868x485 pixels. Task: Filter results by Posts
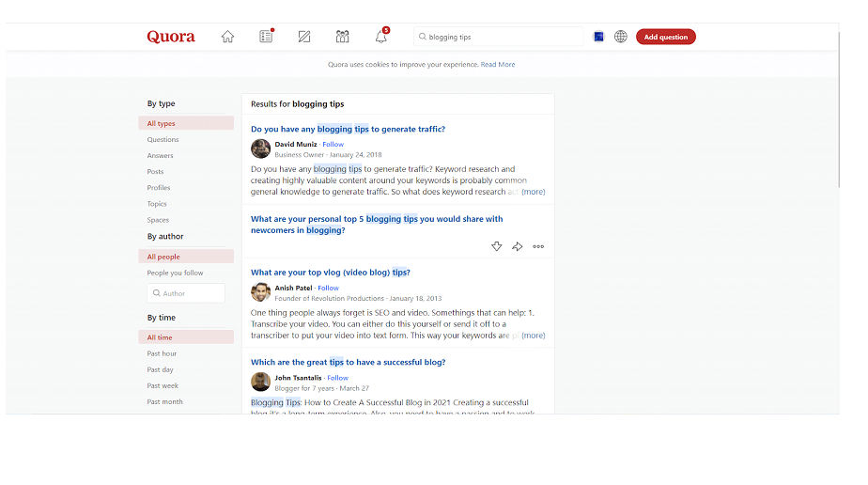[155, 172]
